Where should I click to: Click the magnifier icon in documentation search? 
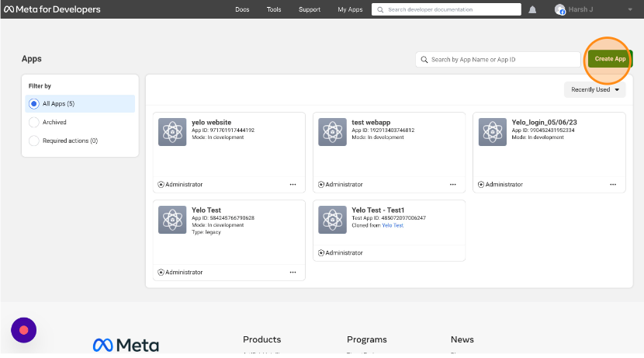point(380,9)
